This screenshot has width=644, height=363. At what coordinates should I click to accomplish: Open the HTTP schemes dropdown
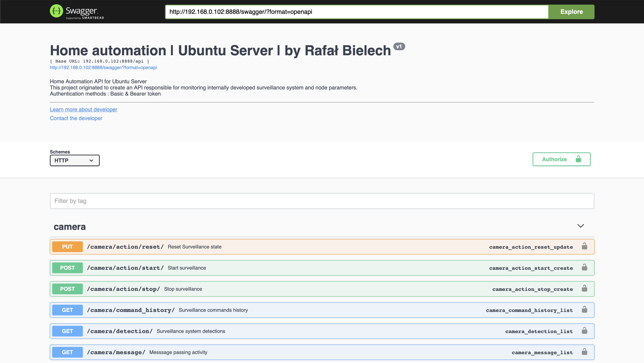pyautogui.click(x=75, y=160)
